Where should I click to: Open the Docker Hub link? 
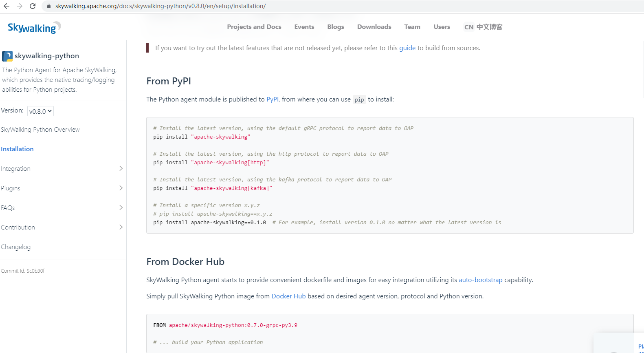288,296
